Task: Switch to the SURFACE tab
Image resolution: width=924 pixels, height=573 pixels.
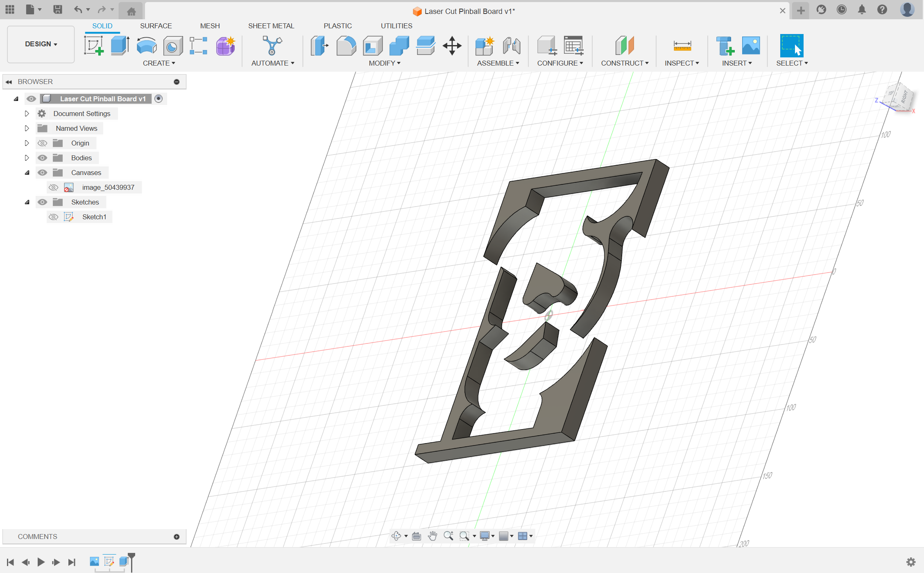Action: pos(156,26)
